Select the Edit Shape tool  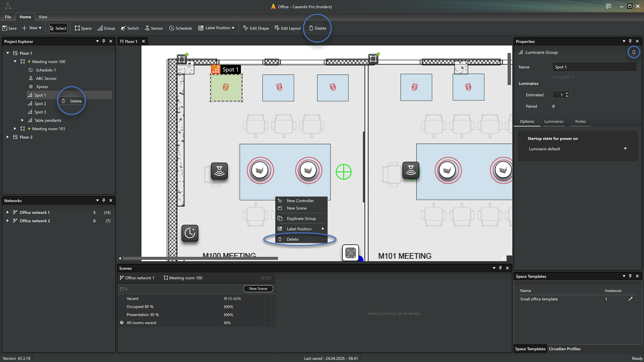[x=256, y=28]
